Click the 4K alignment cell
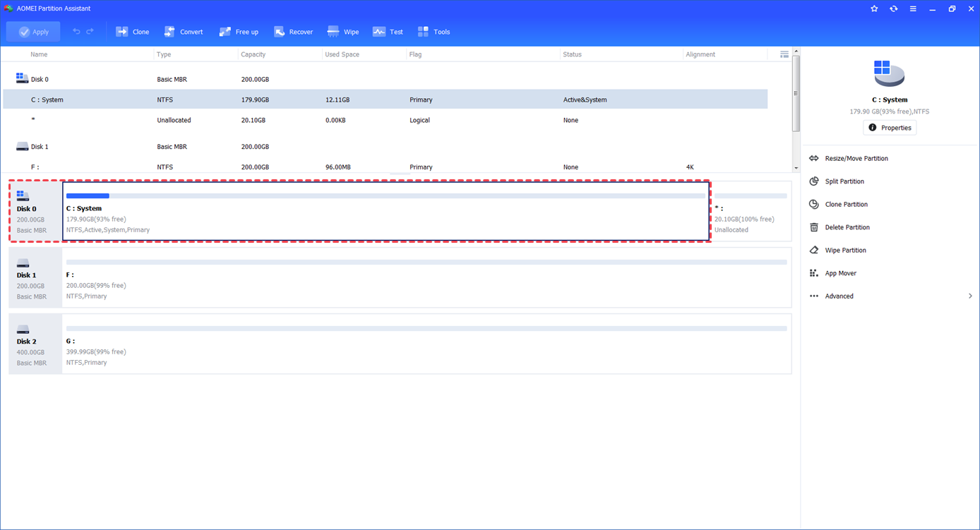This screenshot has width=980, height=530. [690, 167]
